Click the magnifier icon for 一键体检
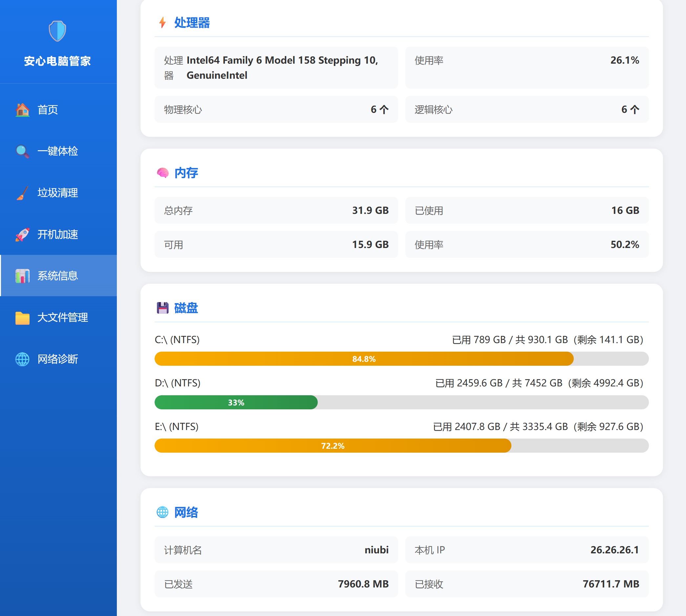 point(22,151)
